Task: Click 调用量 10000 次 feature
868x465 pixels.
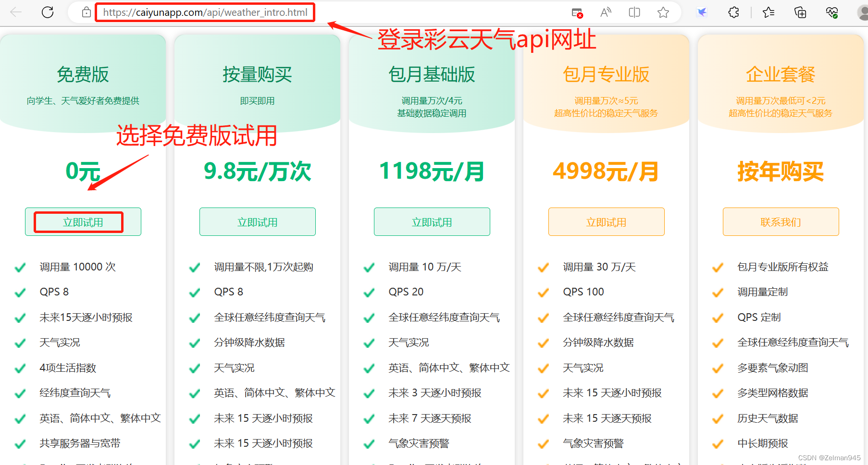Action: coord(78,267)
